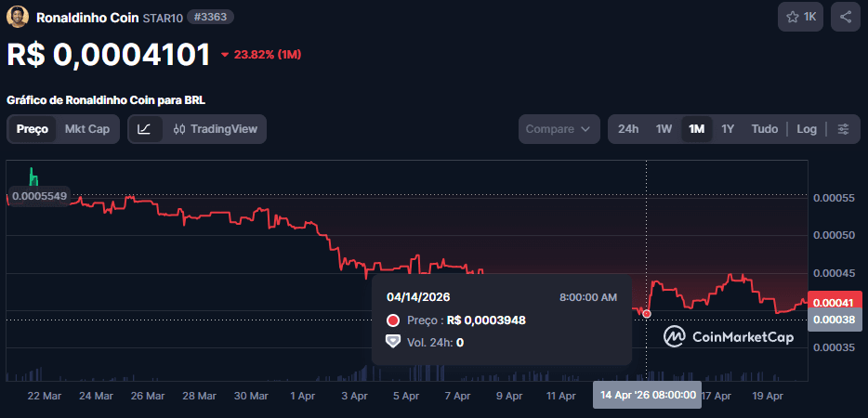Switch chart to Preço view
868x418 pixels.
click(33, 129)
